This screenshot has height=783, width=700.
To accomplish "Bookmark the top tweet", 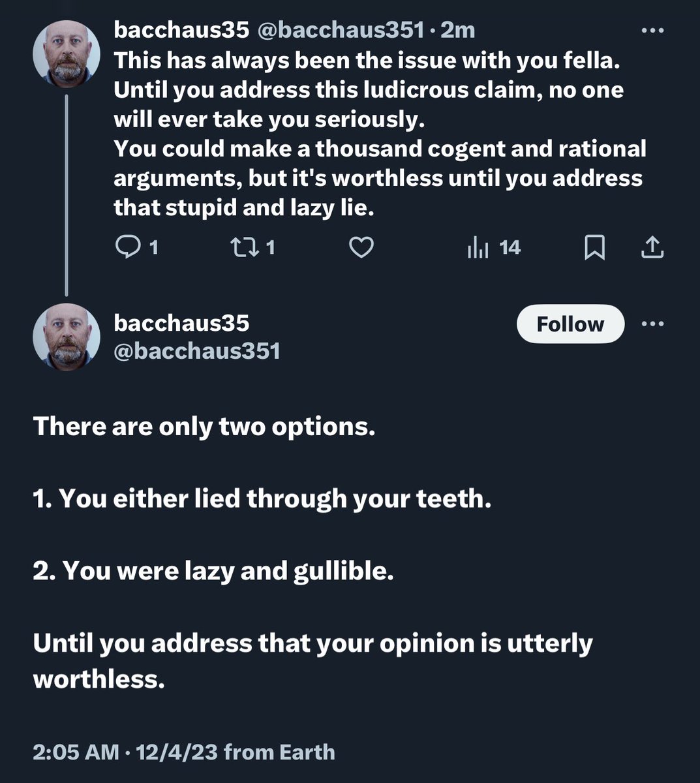I will 594,247.
